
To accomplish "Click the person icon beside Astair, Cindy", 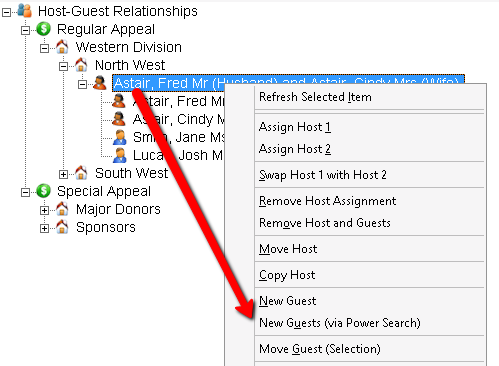I will point(119,119).
